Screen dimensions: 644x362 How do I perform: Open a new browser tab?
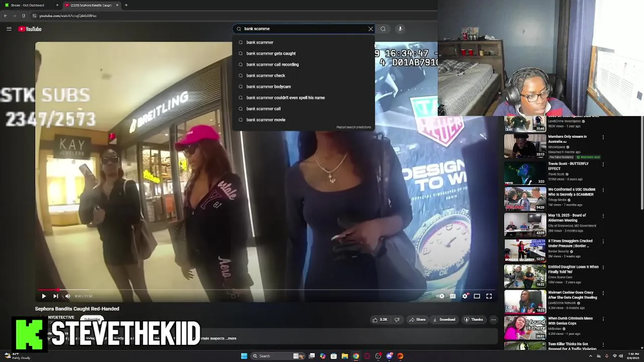126,5
